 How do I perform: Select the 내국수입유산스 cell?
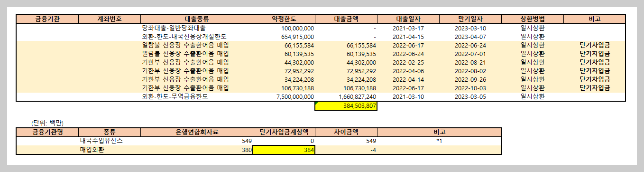110,141
